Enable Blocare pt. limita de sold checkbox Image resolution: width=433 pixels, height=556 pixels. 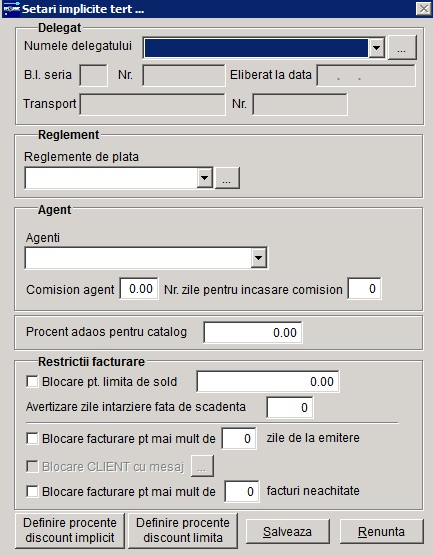tap(32, 382)
